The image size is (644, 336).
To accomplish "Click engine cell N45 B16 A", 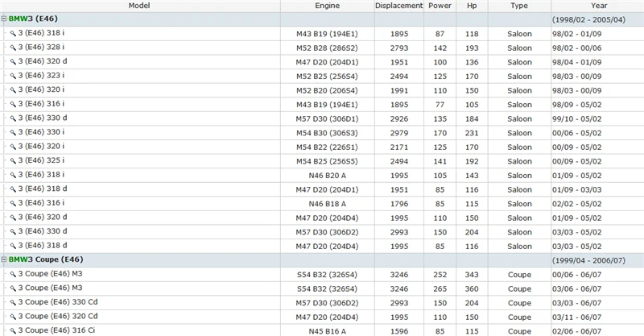I will (x=328, y=331).
